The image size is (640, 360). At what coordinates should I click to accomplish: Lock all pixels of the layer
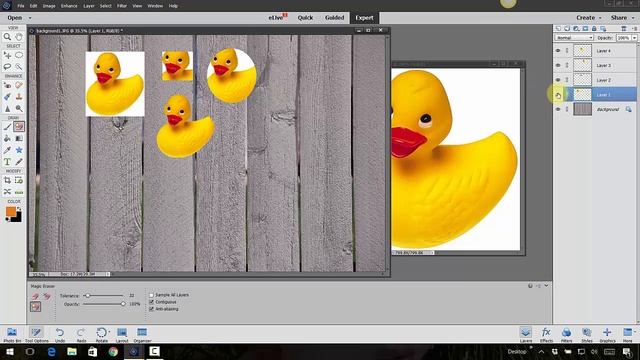(x=594, y=29)
